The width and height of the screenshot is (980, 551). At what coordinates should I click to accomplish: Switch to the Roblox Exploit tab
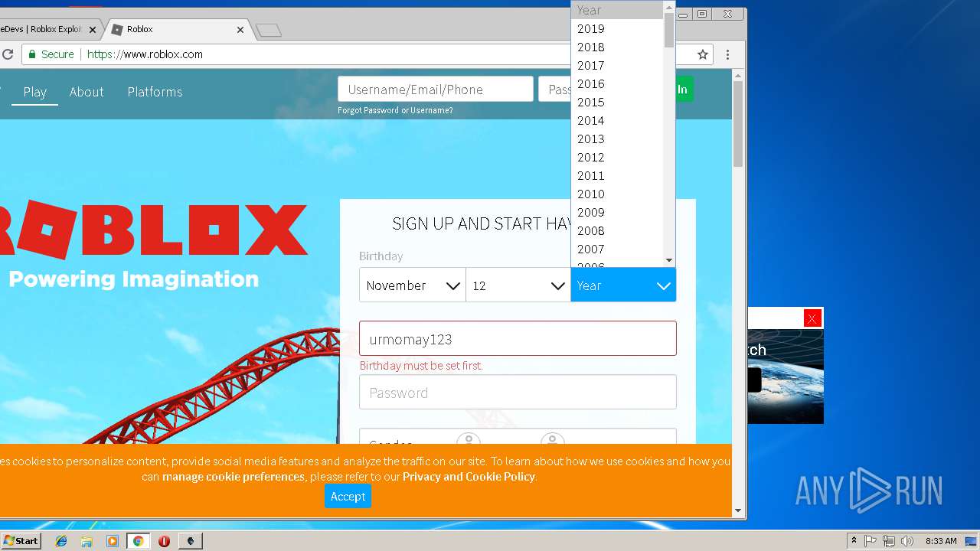(43, 29)
